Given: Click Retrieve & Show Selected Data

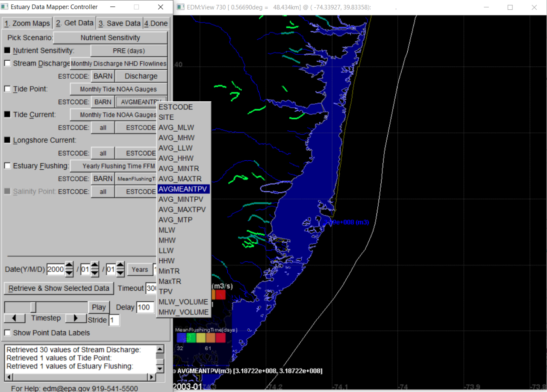Looking at the screenshot, I should pos(59,288).
